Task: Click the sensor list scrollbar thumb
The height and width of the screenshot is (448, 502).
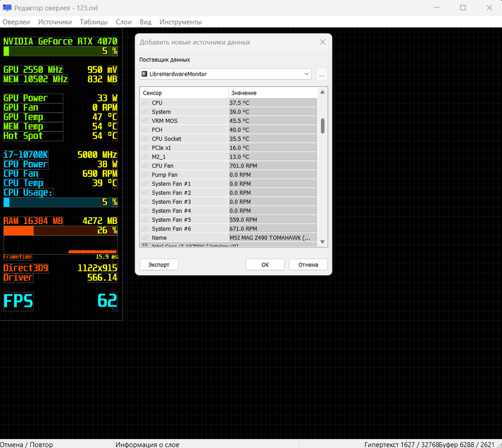Action: (322, 126)
